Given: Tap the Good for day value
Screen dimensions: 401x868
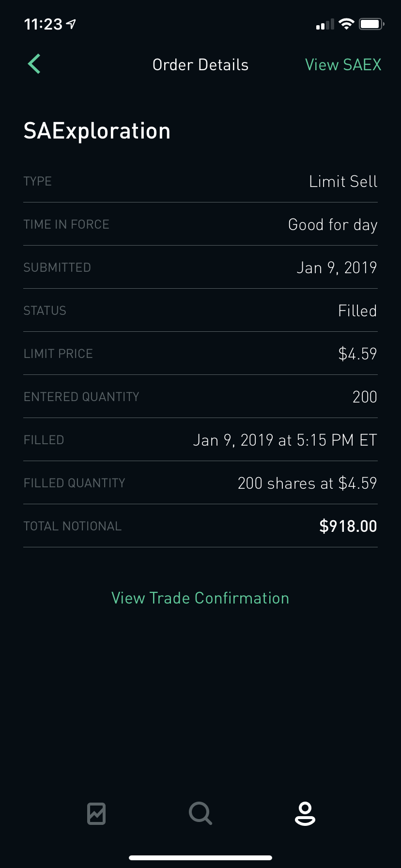Looking at the screenshot, I should 332,225.
